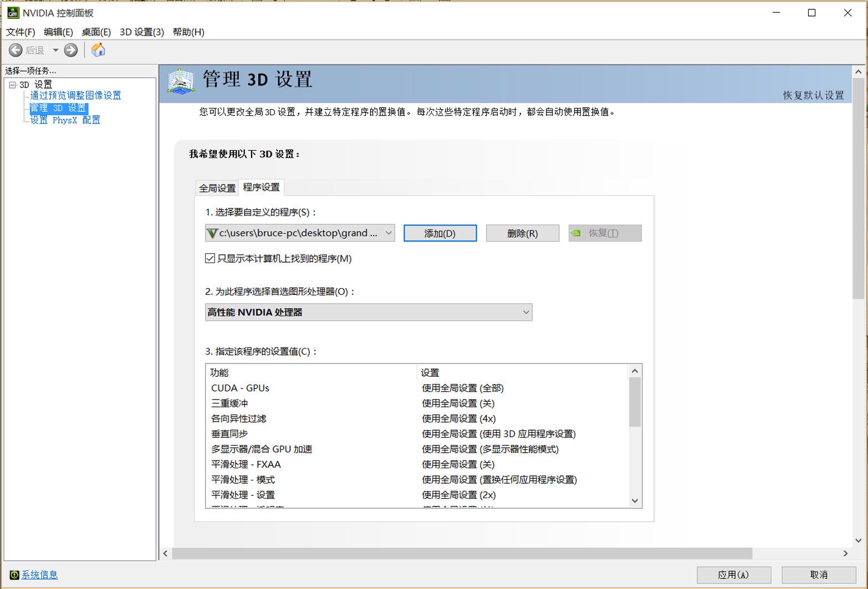The width and height of the screenshot is (868, 589).
Task: Click the Manage 3D settings header icon
Action: pos(181,81)
